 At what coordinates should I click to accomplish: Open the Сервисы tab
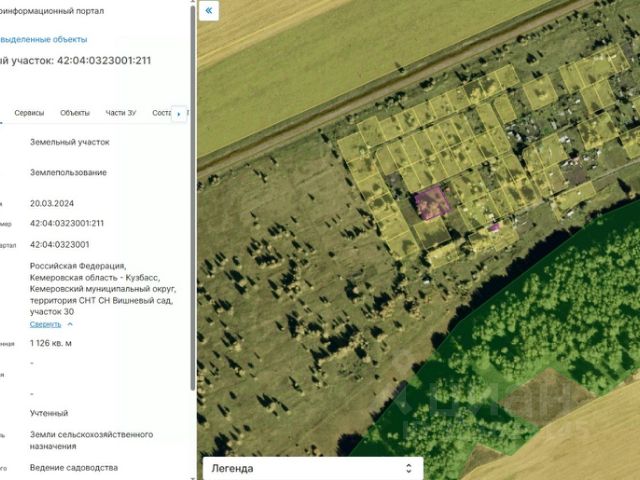(29, 113)
